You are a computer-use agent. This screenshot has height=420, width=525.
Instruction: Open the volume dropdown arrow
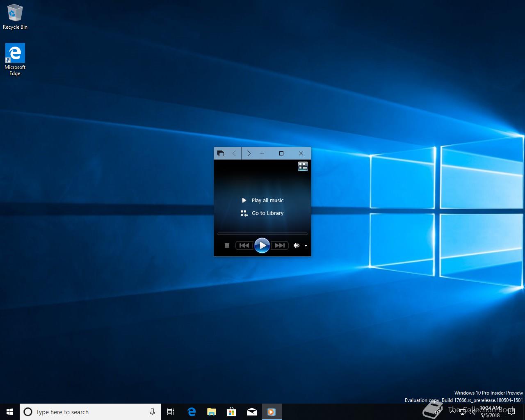tap(306, 246)
